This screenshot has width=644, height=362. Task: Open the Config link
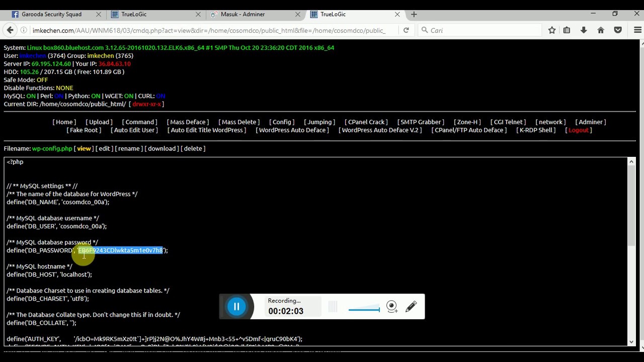tap(282, 122)
